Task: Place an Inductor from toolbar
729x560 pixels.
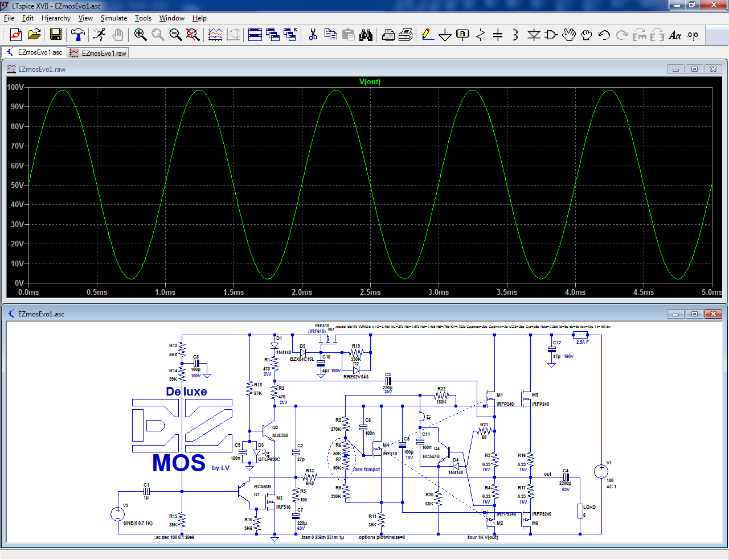Action: click(x=515, y=35)
